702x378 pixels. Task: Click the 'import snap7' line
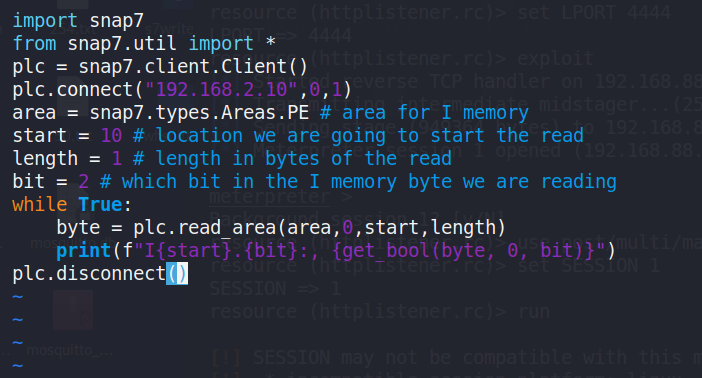(78, 21)
